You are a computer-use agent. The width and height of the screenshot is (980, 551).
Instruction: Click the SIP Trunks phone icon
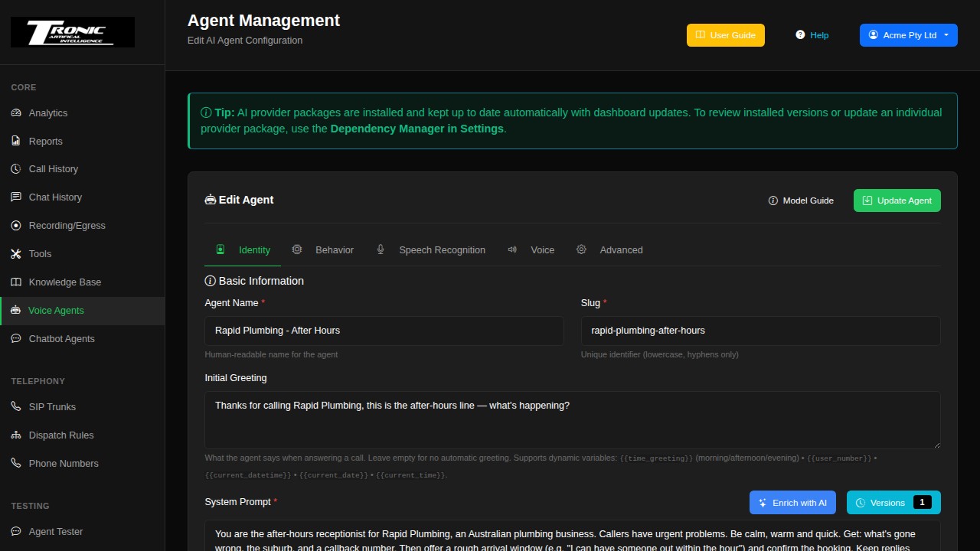pos(16,407)
